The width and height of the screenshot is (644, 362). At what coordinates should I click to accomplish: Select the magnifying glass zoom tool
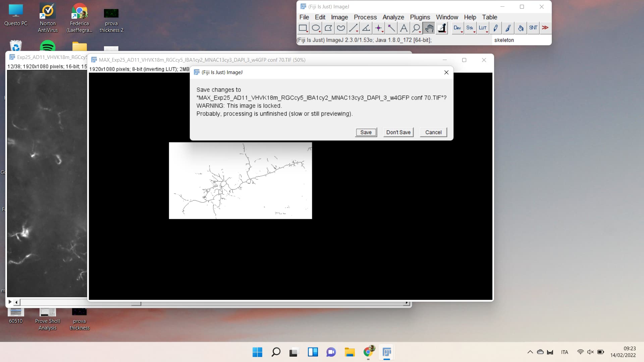point(416,28)
